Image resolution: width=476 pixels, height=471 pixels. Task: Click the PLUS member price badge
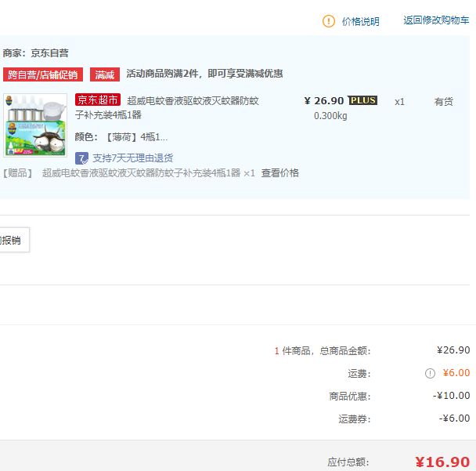click(x=362, y=100)
